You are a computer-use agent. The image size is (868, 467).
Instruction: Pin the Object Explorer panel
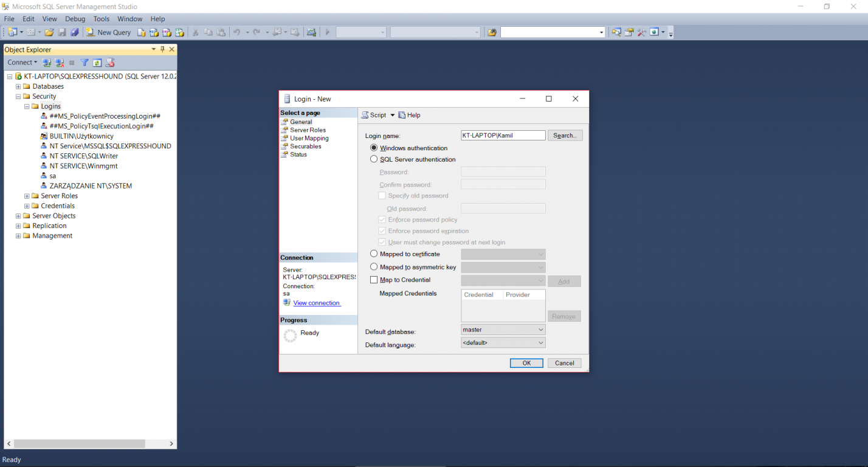162,49
